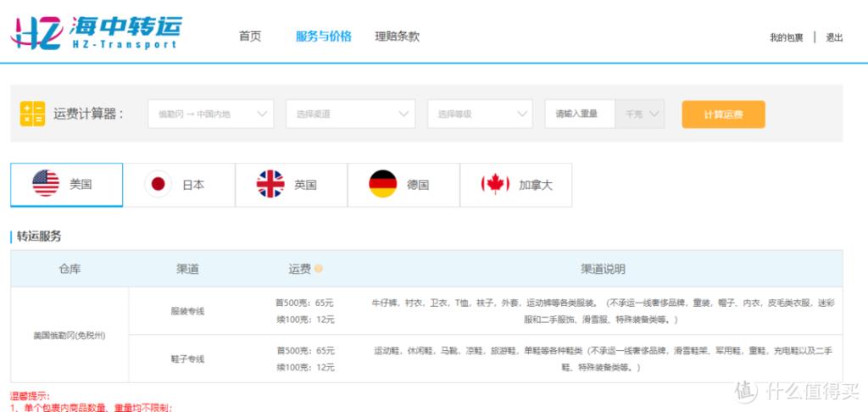This screenshot has width=868, height=412.
Task: Focus the 请输入重量 weight input field
Action: (x=580, y=114)
